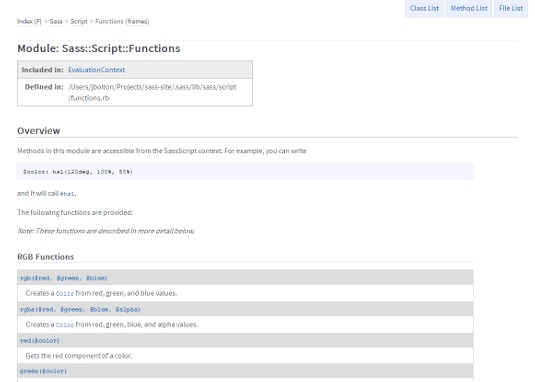The height and width of the screenshot is (382, 535).
Task: Navigate to Script breadcrumb link
Action: click(x=79, y=21)
